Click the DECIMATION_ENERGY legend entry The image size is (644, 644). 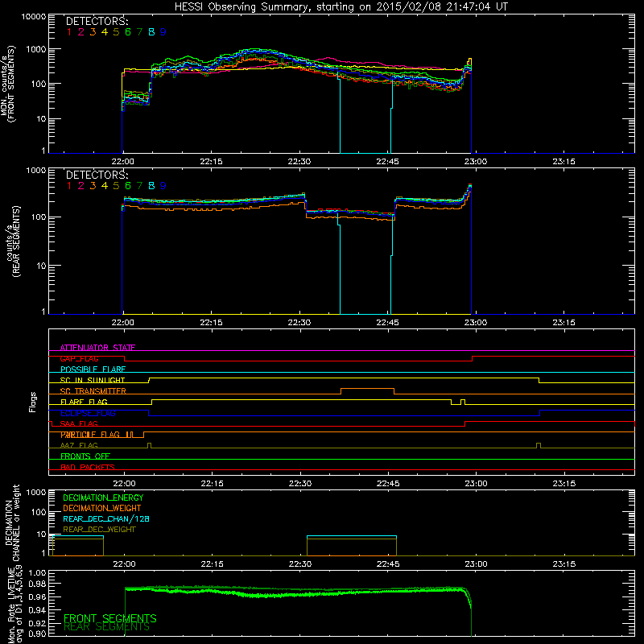point(103,497)
